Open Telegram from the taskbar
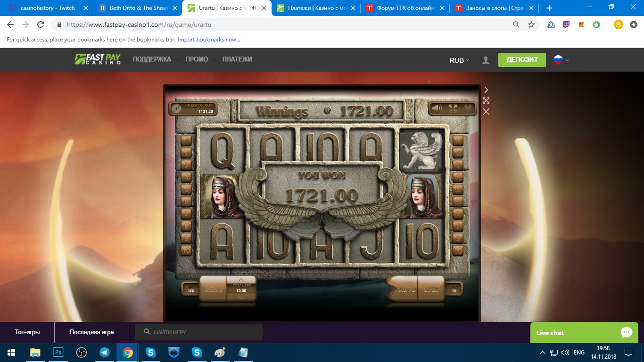 click(104, 352)
